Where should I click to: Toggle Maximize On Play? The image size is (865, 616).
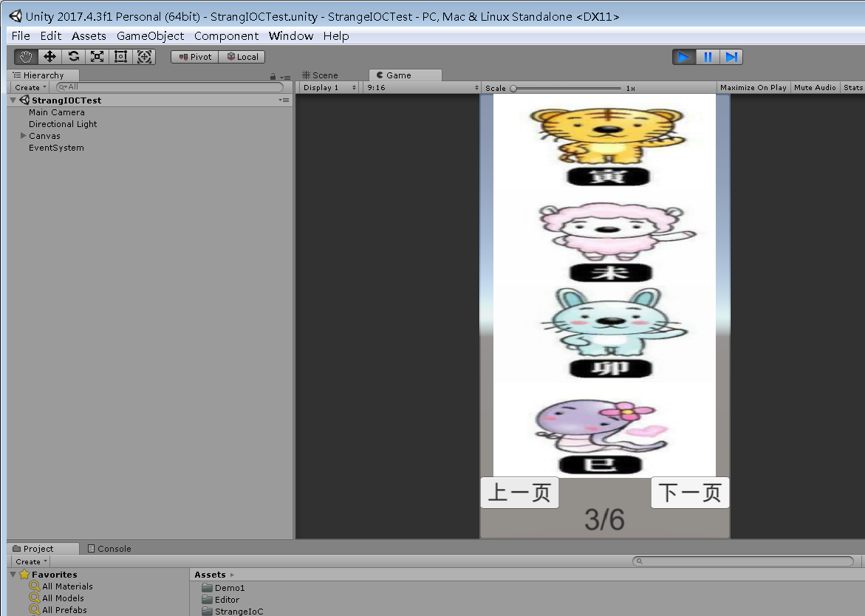pos(753,87)
